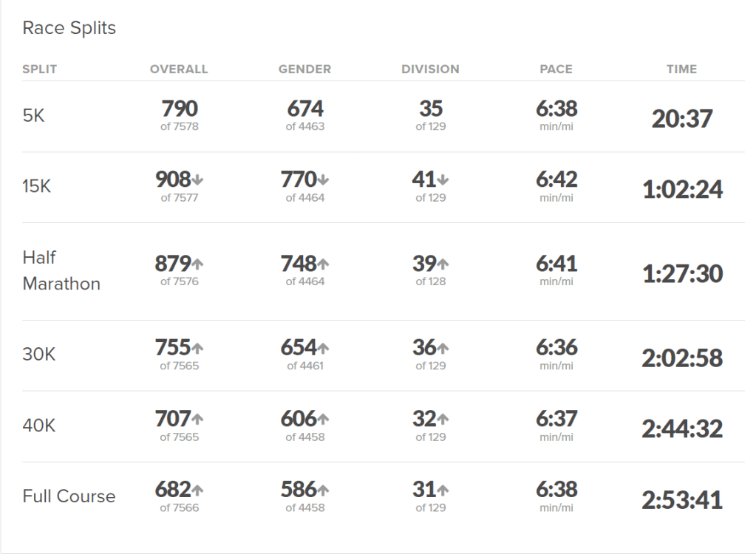Viewport: 756px width, 554px height.
Task: Click the up arrow next to 586 gender rank
Action: pyautogui.click(x=323, y=490)
